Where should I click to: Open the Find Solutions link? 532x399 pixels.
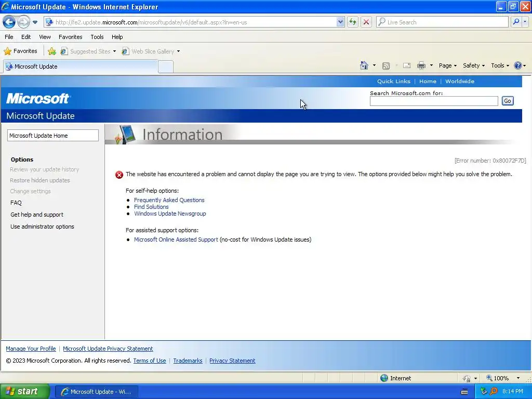151,207
